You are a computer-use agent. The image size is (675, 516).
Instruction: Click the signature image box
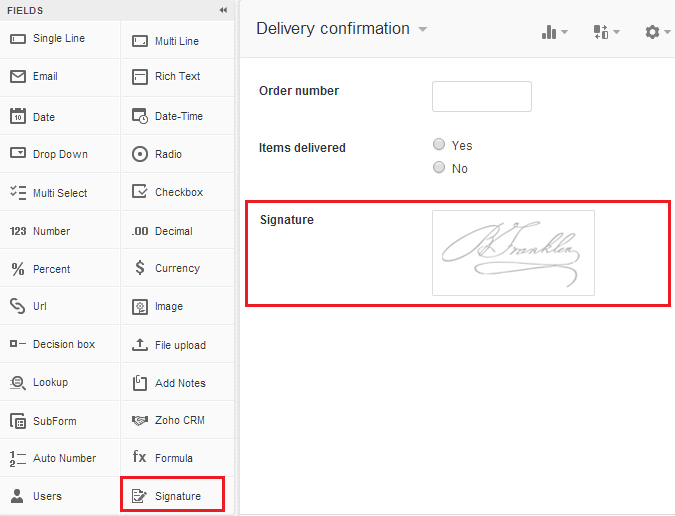pos(513,253)
